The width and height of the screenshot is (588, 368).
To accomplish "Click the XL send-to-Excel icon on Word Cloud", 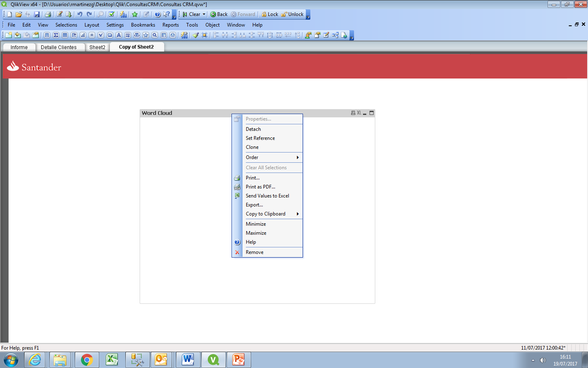I will click(x=359, y=113).
